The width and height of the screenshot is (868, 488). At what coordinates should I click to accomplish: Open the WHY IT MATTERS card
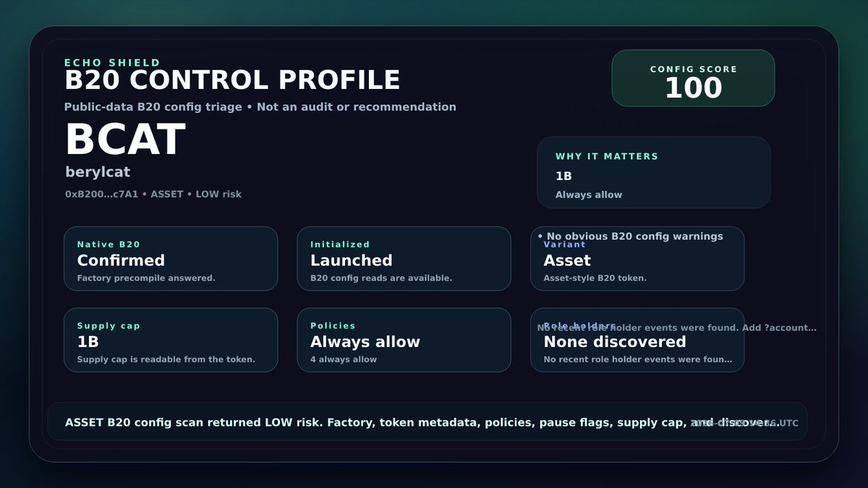(x=653, y=172)
